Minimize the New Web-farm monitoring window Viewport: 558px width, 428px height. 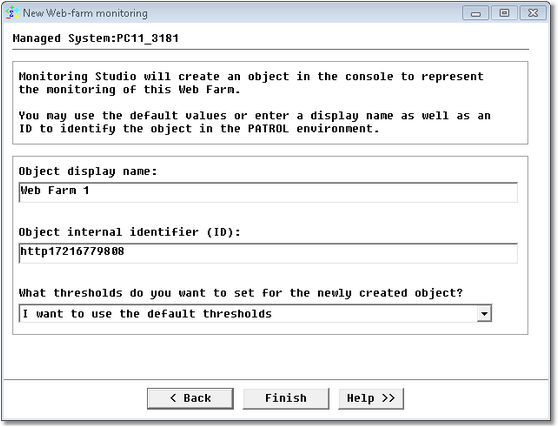pos(475,14)
